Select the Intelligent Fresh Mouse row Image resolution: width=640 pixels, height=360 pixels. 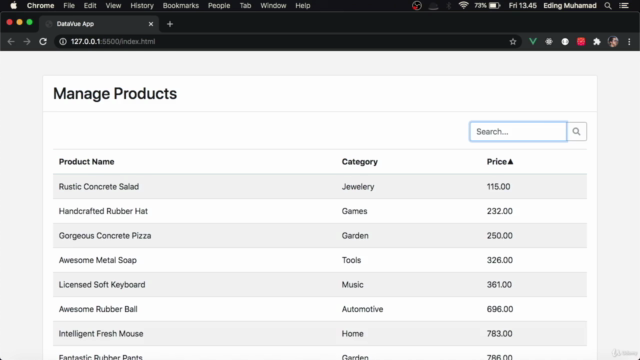tap(320, 333)
